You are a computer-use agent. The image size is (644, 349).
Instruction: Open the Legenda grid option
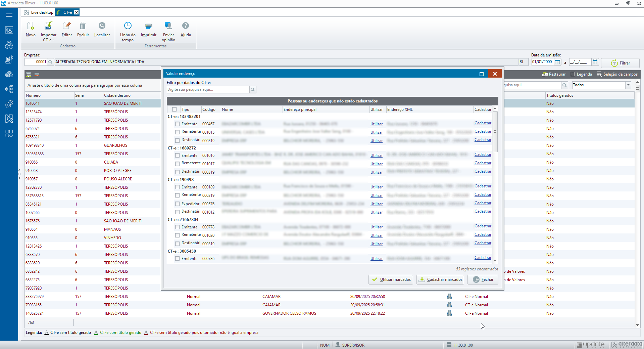pos(581,74)
